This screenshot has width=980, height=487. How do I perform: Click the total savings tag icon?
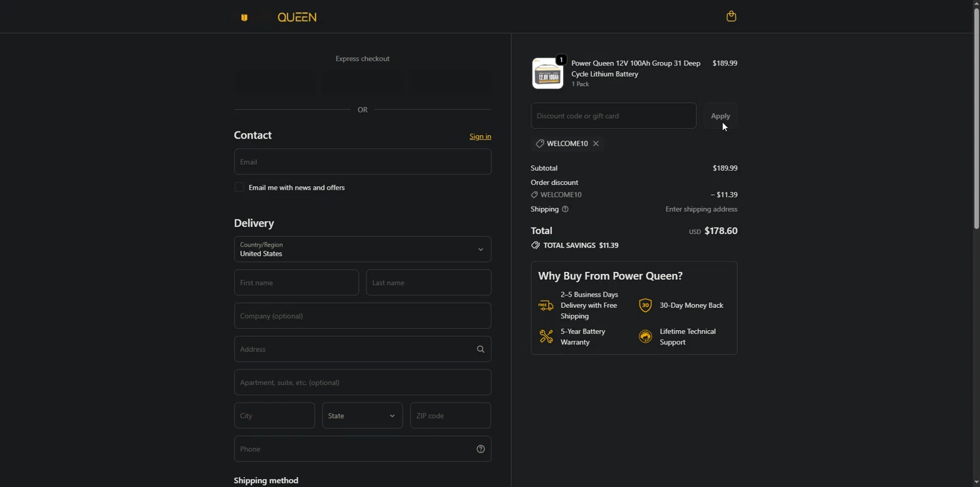click(535, 246)
